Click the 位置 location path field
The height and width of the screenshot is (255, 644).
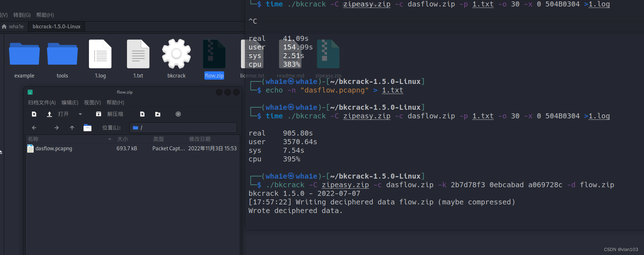pyautogui.click(x=183, y=128)
